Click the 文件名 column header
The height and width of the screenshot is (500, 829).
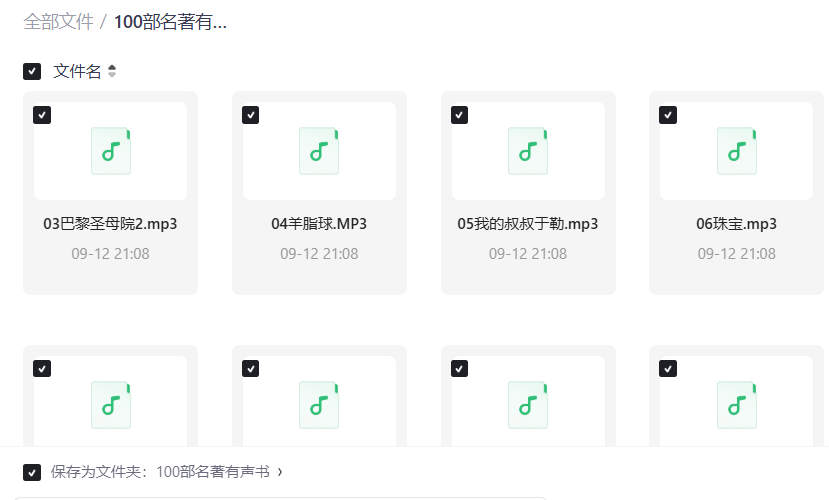(x=77, y=72)
